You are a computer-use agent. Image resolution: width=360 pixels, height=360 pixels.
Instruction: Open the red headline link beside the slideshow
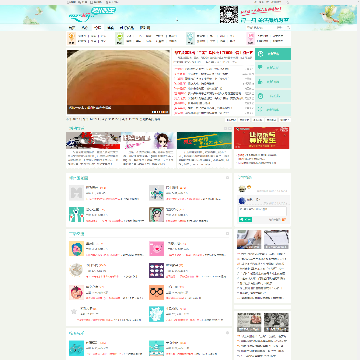[214, 53]
